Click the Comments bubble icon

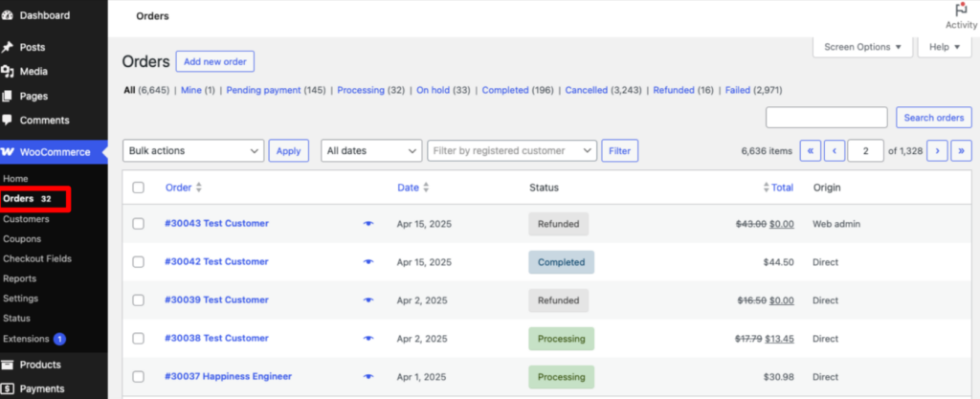pos(8,120)
